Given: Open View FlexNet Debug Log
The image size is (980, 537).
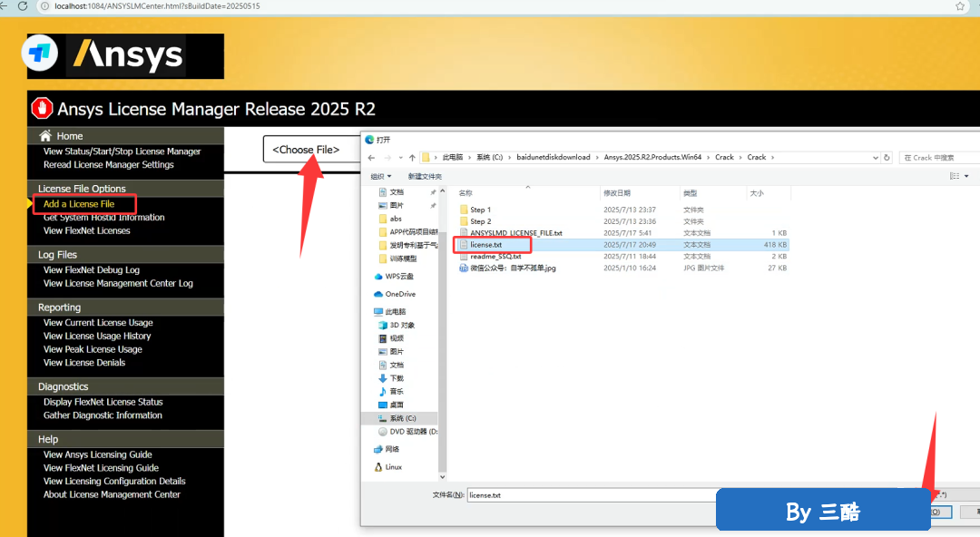Looking at the screenshot, I should (92, 270).
